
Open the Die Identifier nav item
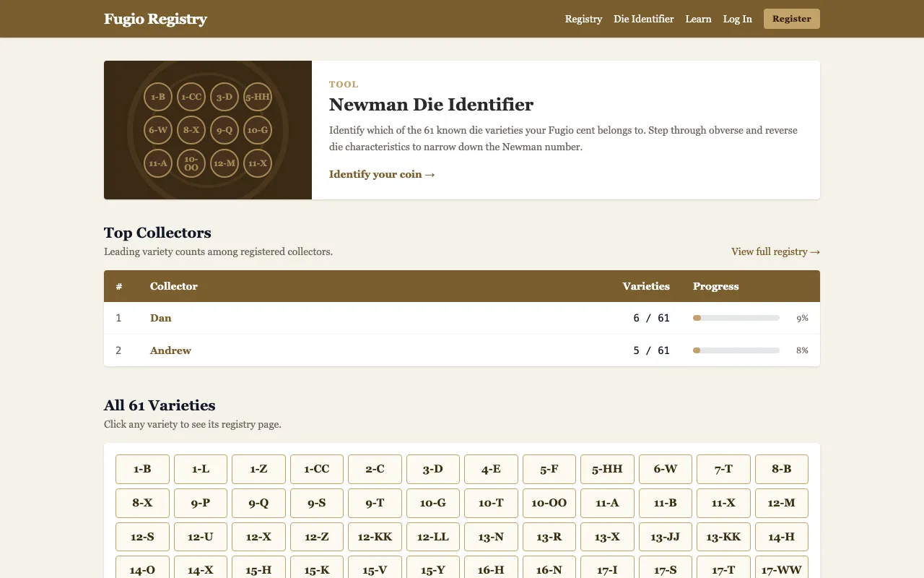(644, 19)
